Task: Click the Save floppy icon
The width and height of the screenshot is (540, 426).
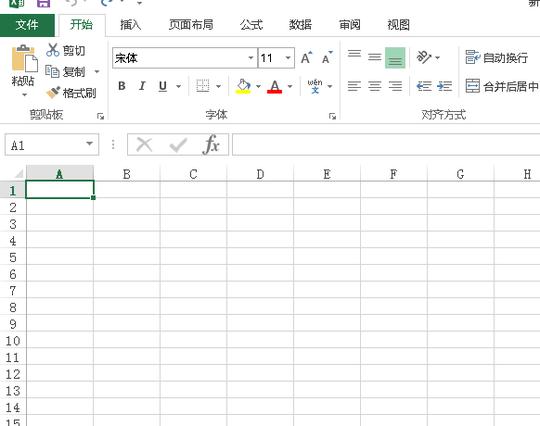Action: [x=43, y=3]
